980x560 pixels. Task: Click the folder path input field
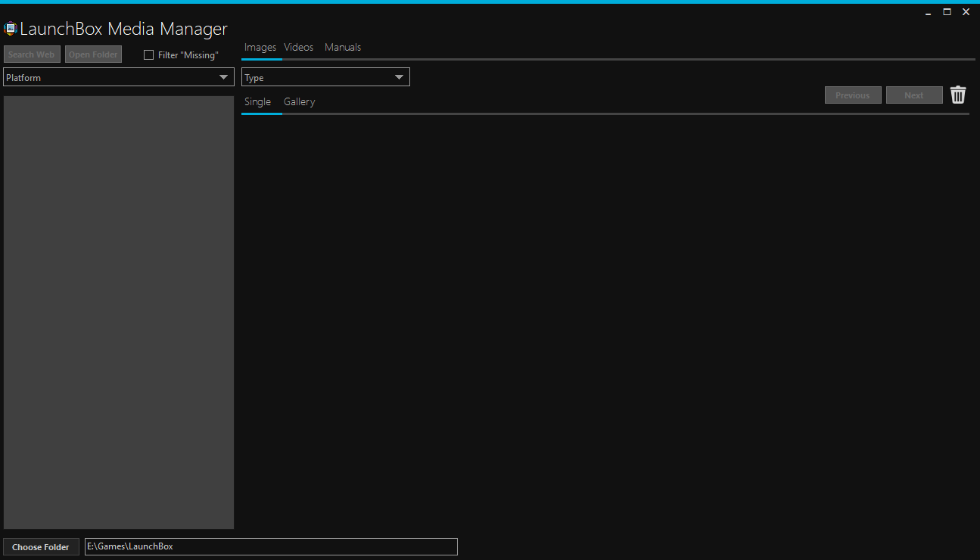coord(271,546)
